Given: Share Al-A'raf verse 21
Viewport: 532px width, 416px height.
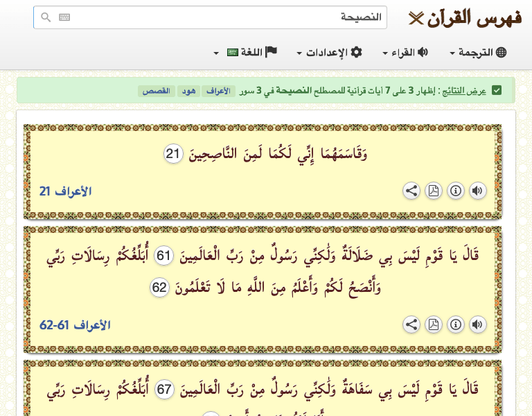Looking at the screenshot, I should pyautogui.click(x=411, y=191).
